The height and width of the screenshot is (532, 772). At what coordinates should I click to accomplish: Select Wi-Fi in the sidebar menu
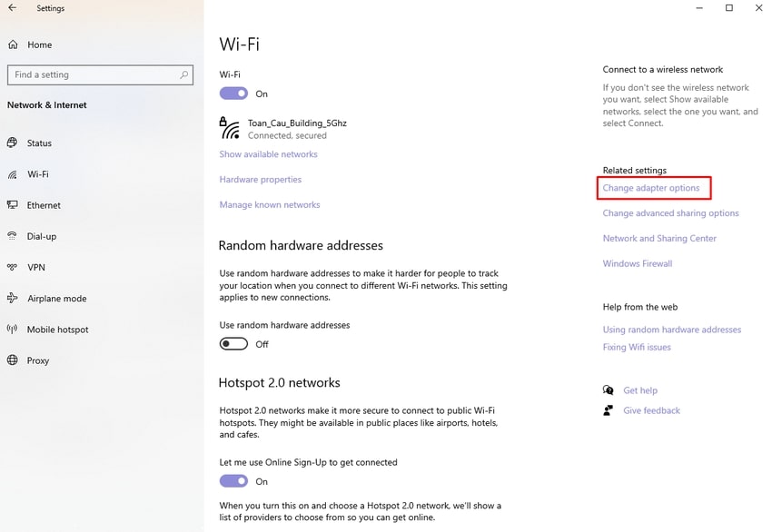pos(38,174)
